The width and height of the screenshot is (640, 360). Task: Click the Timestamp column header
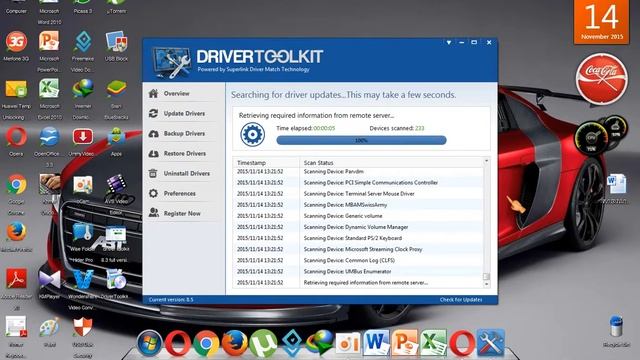266,162
